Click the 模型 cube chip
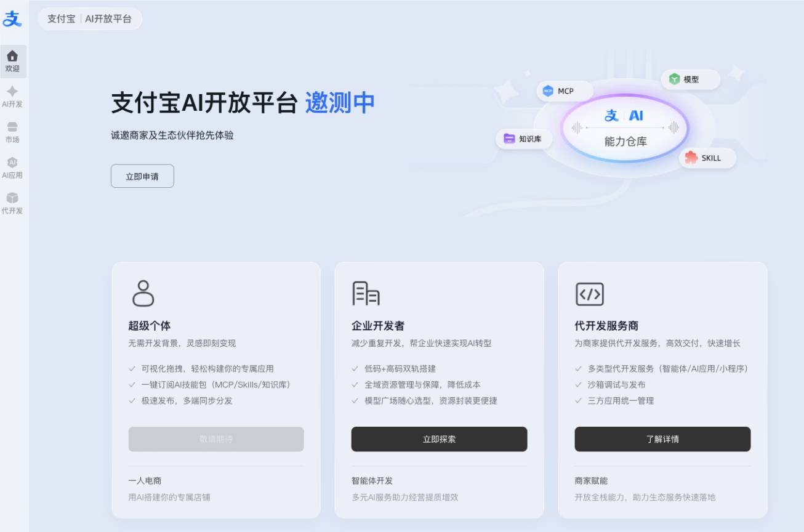Viewport: 804px width, 532px height. tap(690, 79)
